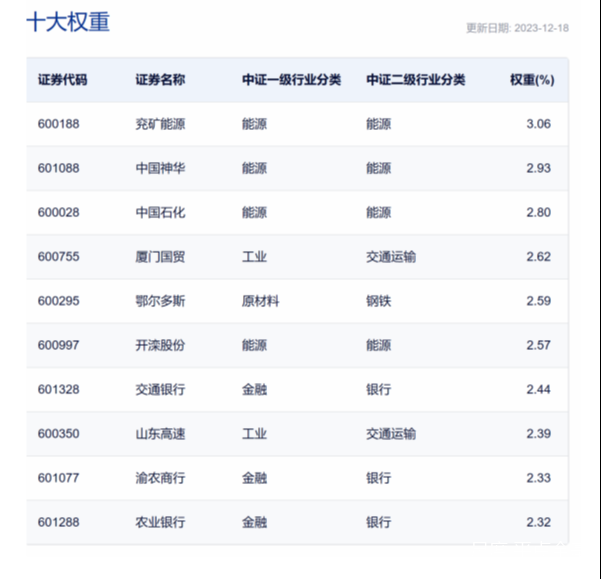Click the 证券名称 column header
Viewport: 601px width, 579px height.
[x=160, y=80]
